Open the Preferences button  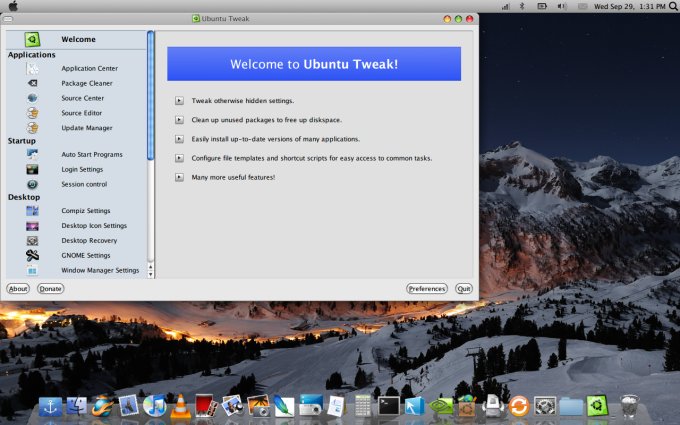(426, 288)
